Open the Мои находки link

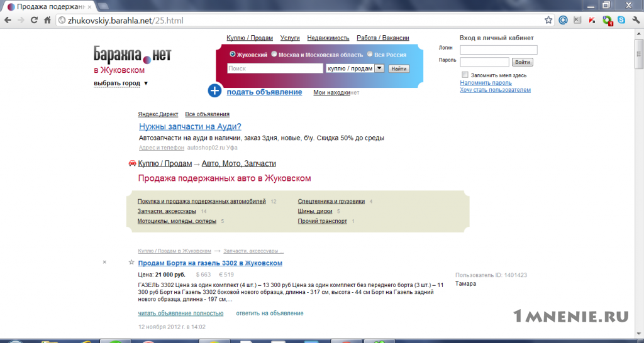(x=332, y=92)
